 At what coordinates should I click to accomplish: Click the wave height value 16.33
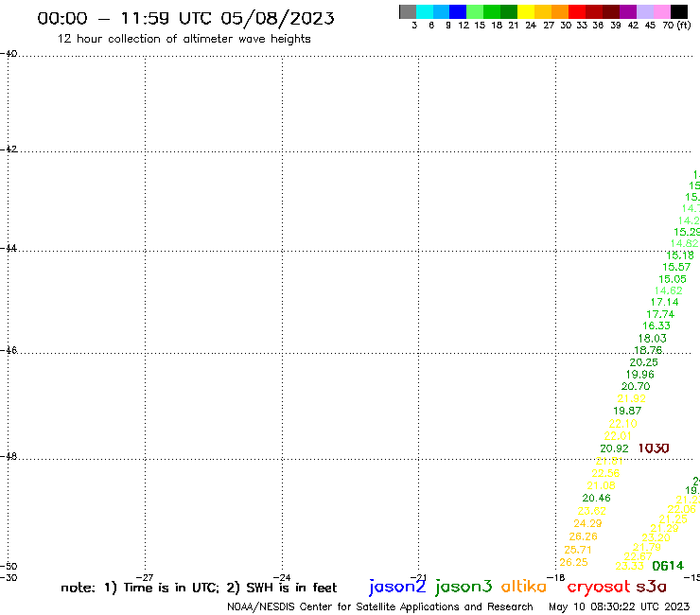(x=656, y=326)
